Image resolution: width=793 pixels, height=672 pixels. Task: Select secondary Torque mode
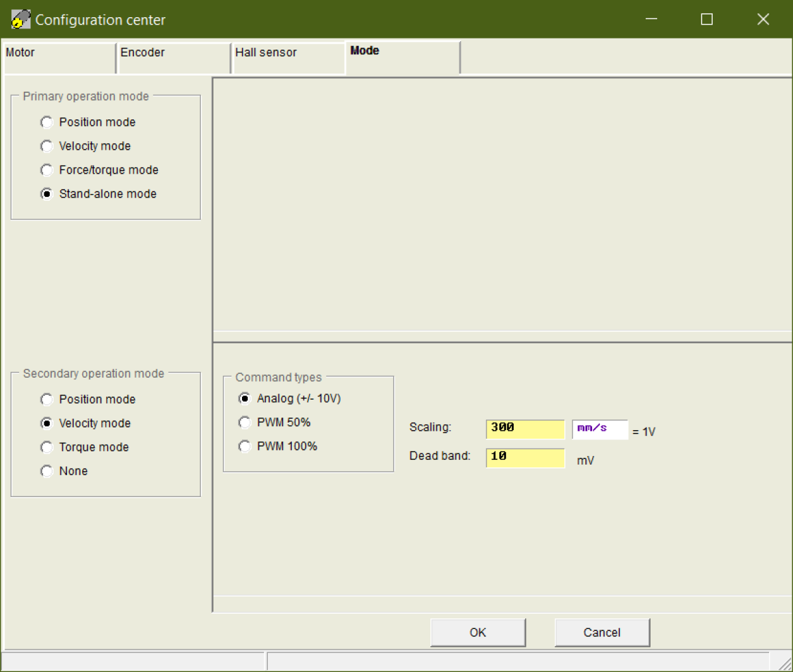click(46, 447)
